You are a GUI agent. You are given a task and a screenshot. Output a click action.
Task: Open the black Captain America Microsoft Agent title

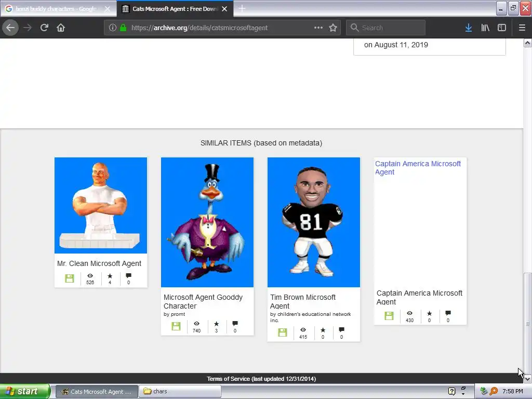[x=419, y=297]
